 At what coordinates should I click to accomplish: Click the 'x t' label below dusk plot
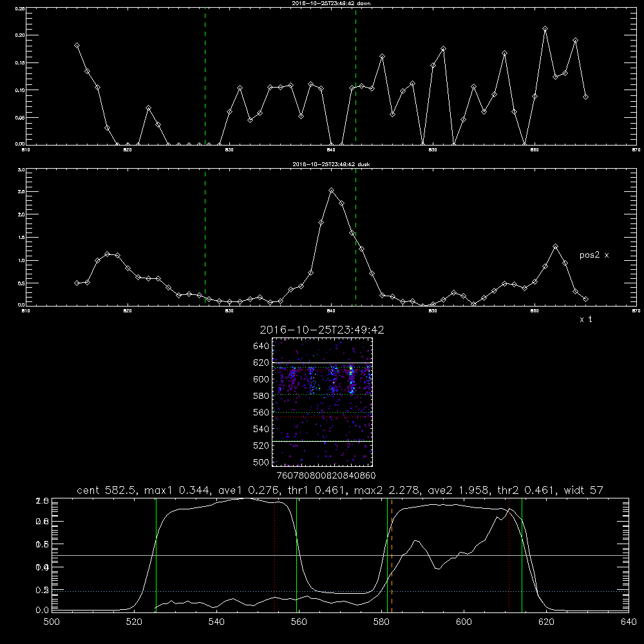coord(585,319)
